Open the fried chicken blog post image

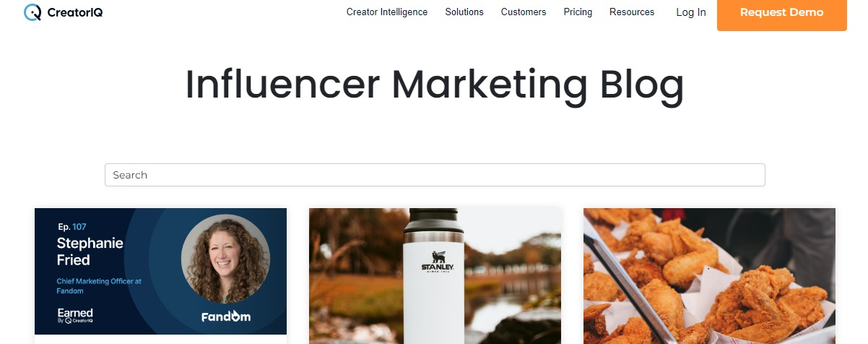tap(709, 276)
